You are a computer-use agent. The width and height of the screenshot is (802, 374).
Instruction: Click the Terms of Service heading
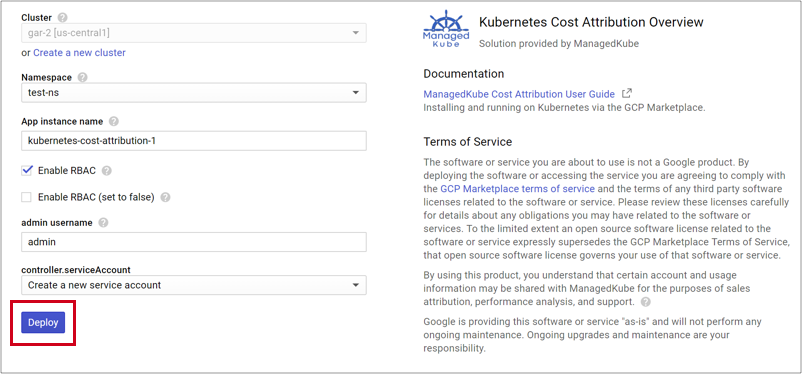point(467,142)
